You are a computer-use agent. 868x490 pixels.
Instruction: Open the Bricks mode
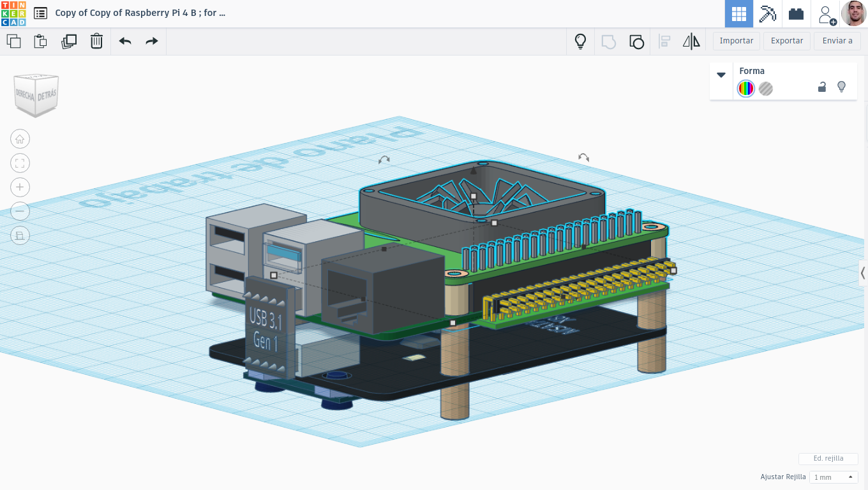pos(796,14)
